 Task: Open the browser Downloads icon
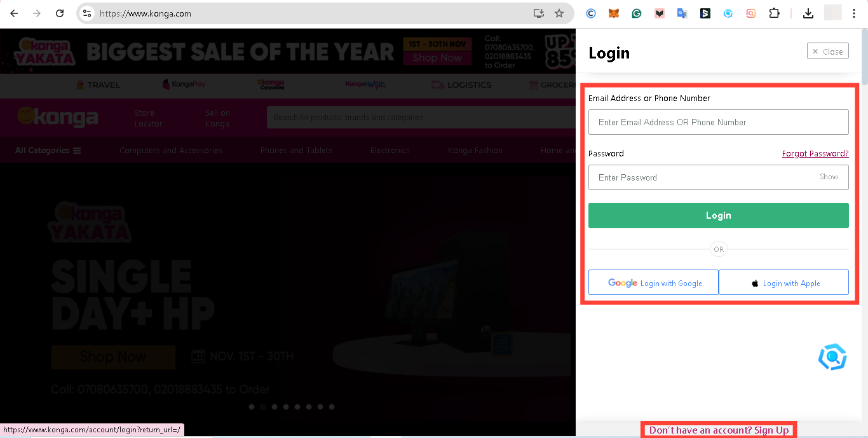pos(808,13)
